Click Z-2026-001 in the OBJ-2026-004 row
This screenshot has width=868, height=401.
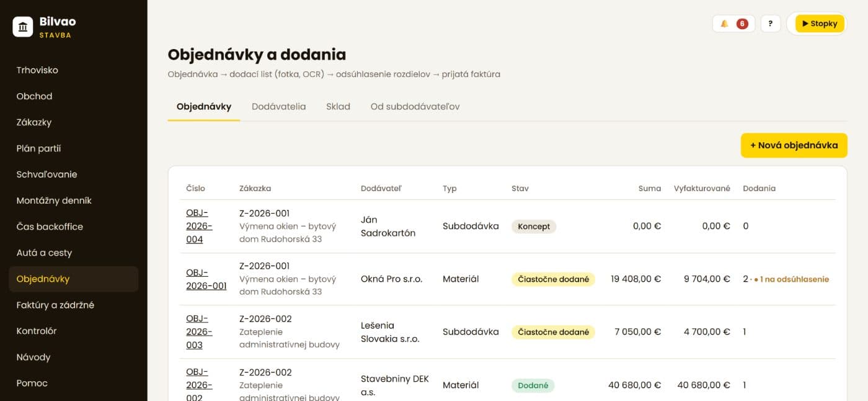coord(265,214)
